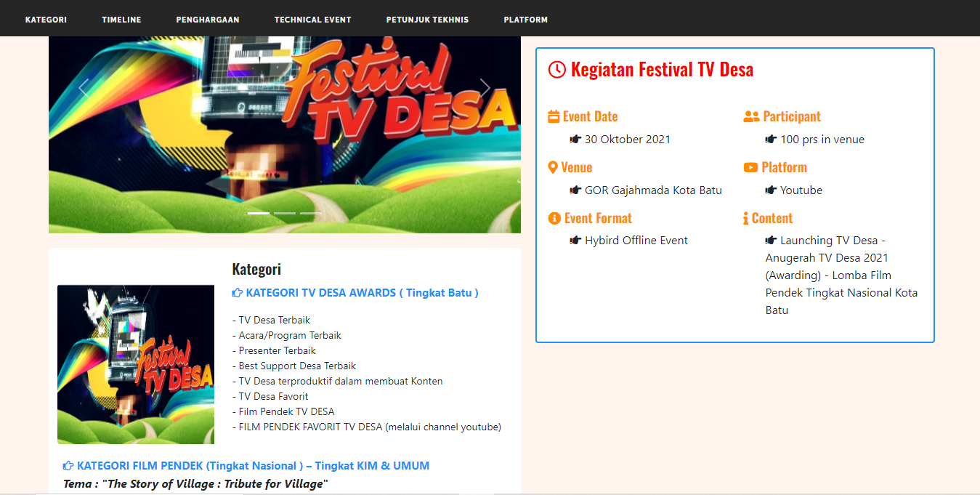Open TECHNICAL EVENT in the navbar
Image resolution: width=980 pixels, height=495 pixels.
coord(312,20)
